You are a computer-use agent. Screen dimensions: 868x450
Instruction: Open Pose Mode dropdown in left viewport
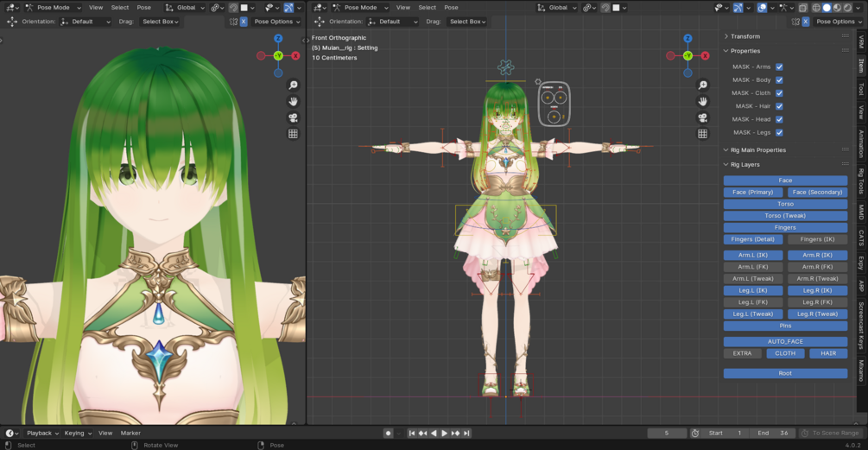(54, 8)
